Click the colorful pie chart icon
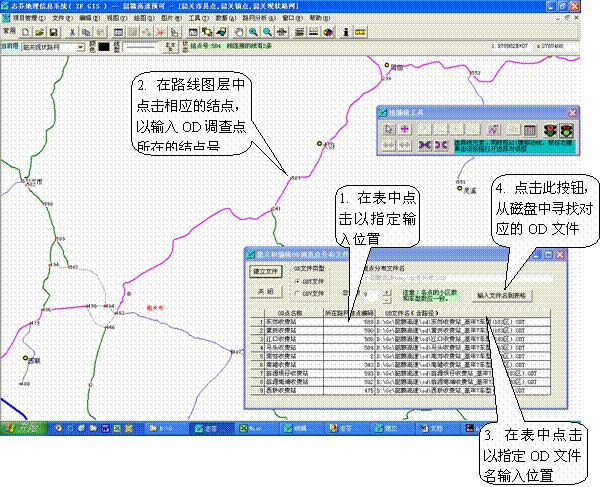Image resolution: width=603 pixels, height=487 pixels. pyautogui.click(x=328, y=33)
